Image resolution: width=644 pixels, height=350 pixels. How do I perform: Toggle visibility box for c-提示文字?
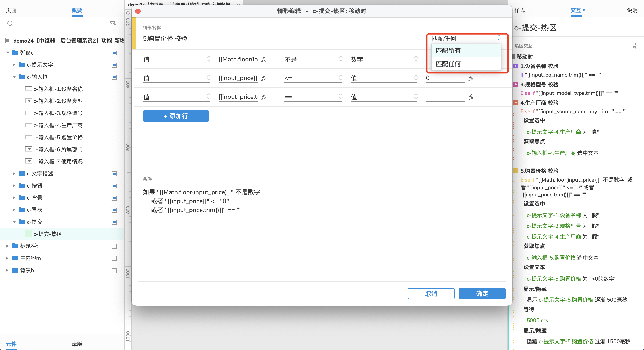click(114, 65)
